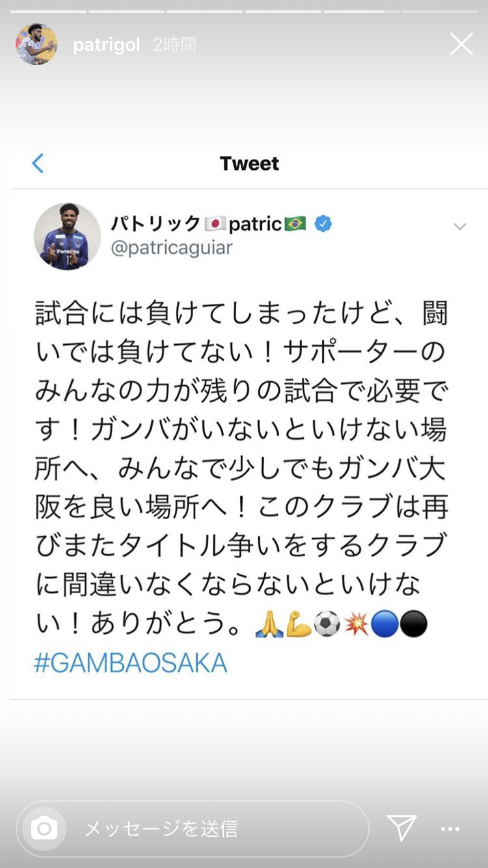Close the story with the X
488x868 pixels.
point(461,44)
